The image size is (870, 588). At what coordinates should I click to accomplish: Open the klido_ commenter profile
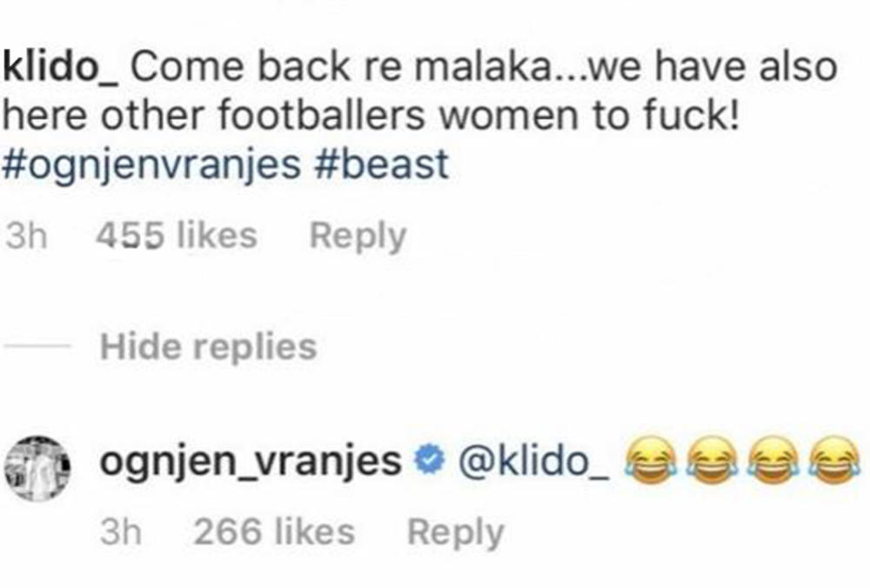click(60, 67)
